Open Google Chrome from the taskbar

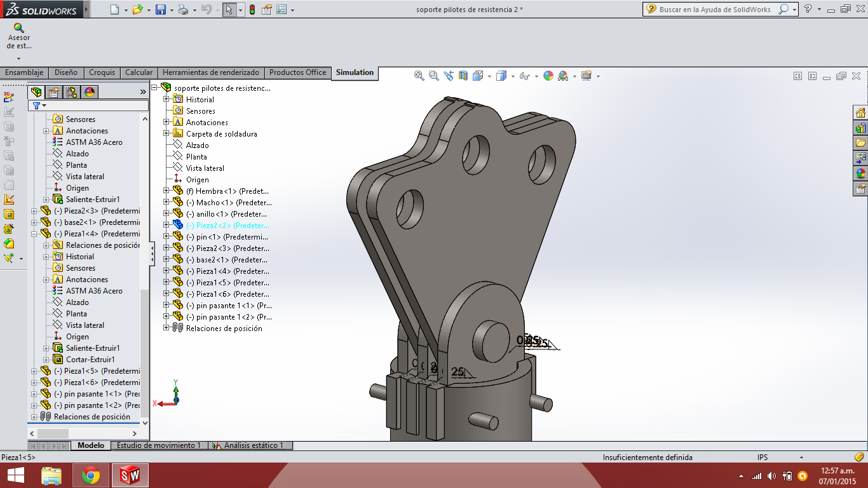[x=91, y=475]
